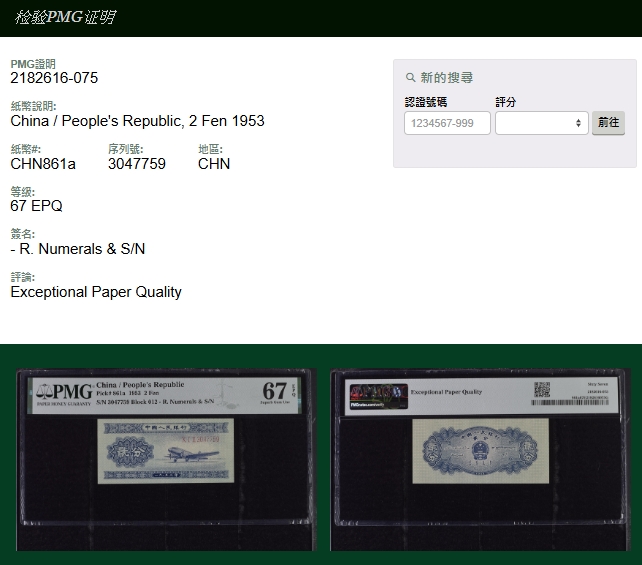This screenshot has width=642, height=565.
Task: Click the note description China 2 Fen 1953
Action: tap(137, 121)
